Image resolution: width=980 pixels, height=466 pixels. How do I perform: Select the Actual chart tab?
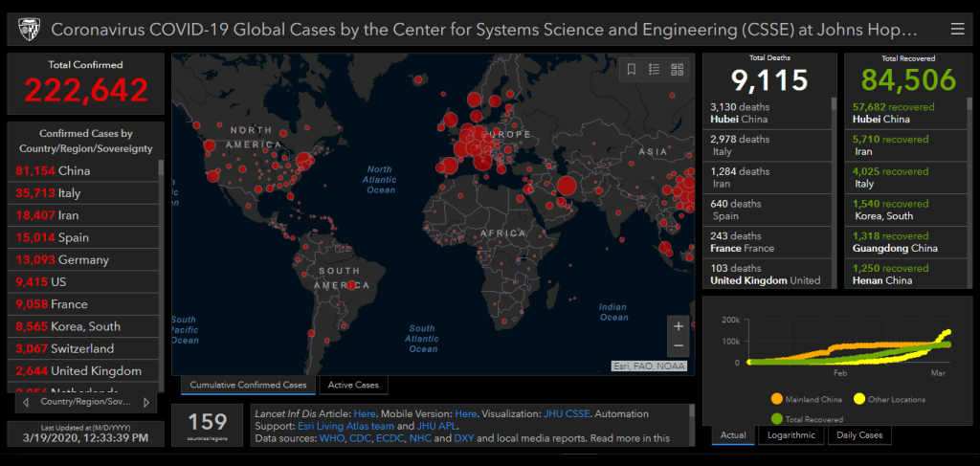[x=733, y=435]
